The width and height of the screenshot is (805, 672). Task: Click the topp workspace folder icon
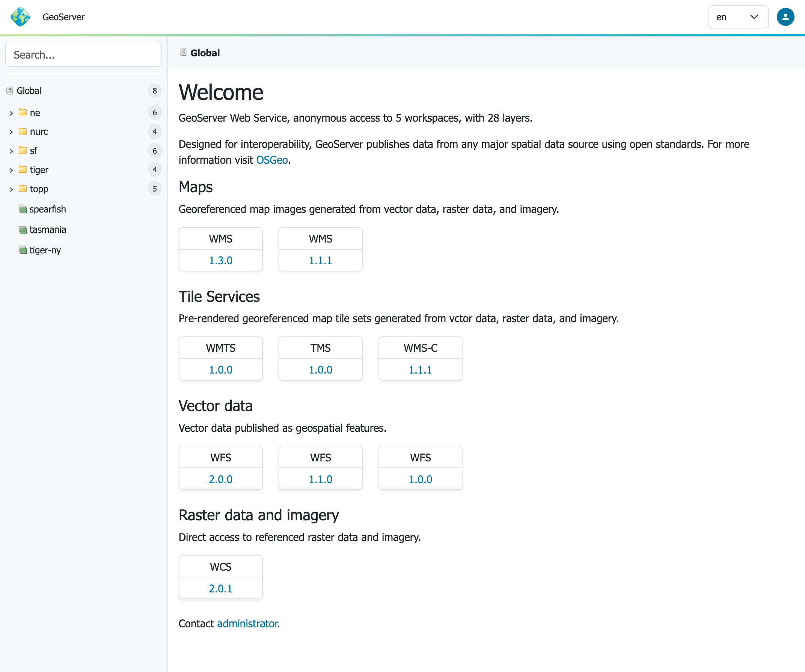23,188
